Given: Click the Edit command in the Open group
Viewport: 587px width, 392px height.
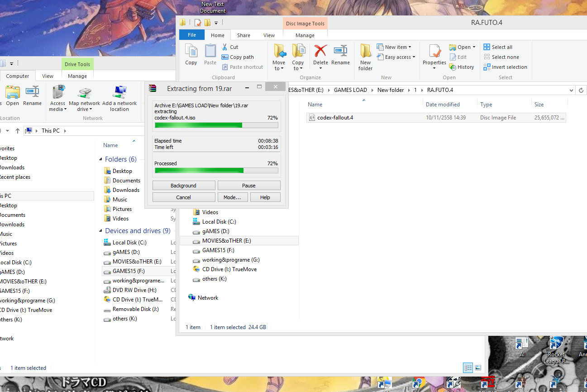Looking at the screenshot, I should (458, 57).
